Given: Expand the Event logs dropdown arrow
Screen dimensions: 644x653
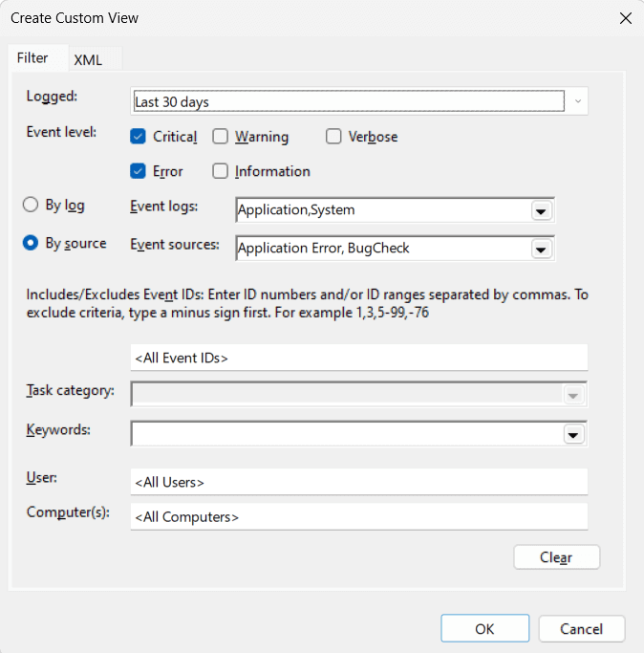Looking at the screenshot, I should 542,210.
